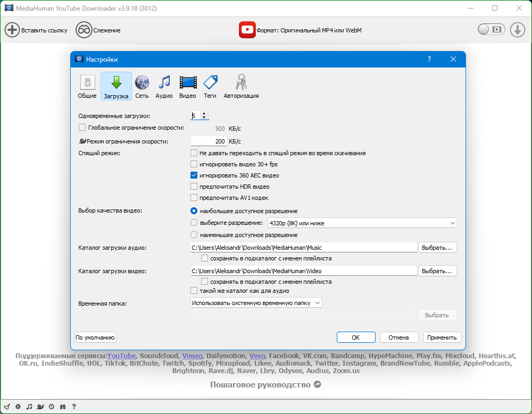Check предпочитать HDR видео option
Image resolution: width=532 pixels, height=414 pixels.
click(x=194, y=187)
